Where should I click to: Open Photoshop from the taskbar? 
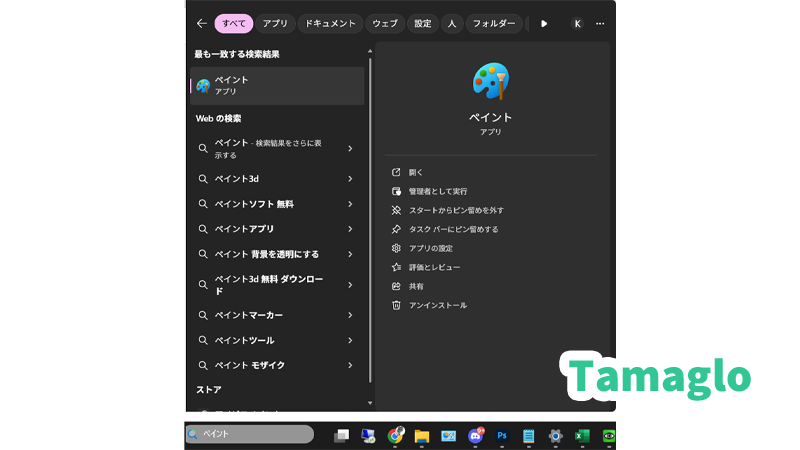tap(502, 436)
